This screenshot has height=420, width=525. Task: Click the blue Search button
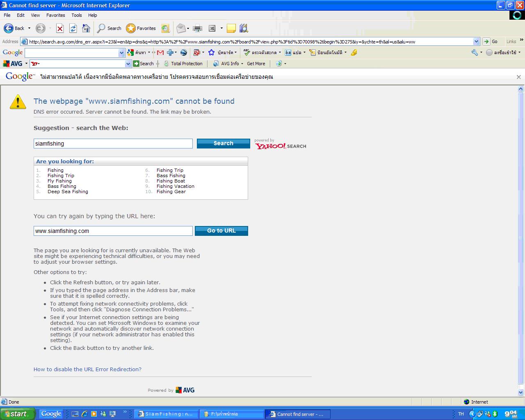(x=224, y=143)
